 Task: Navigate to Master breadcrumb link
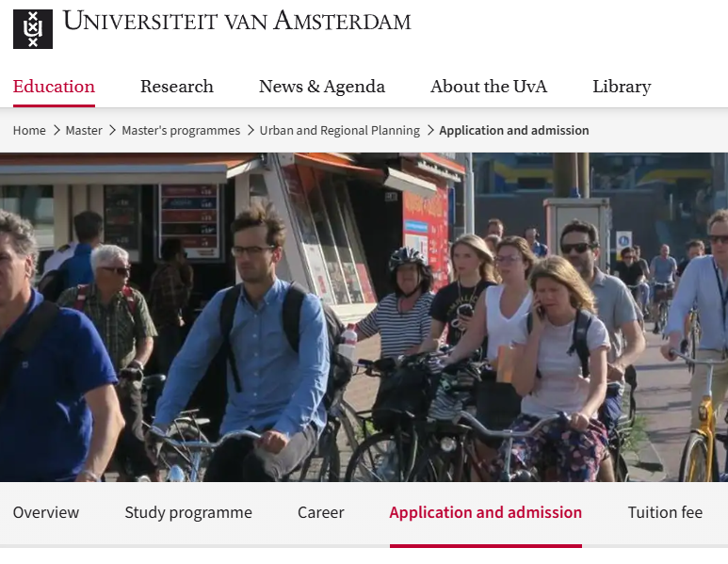tap(84, 131)
